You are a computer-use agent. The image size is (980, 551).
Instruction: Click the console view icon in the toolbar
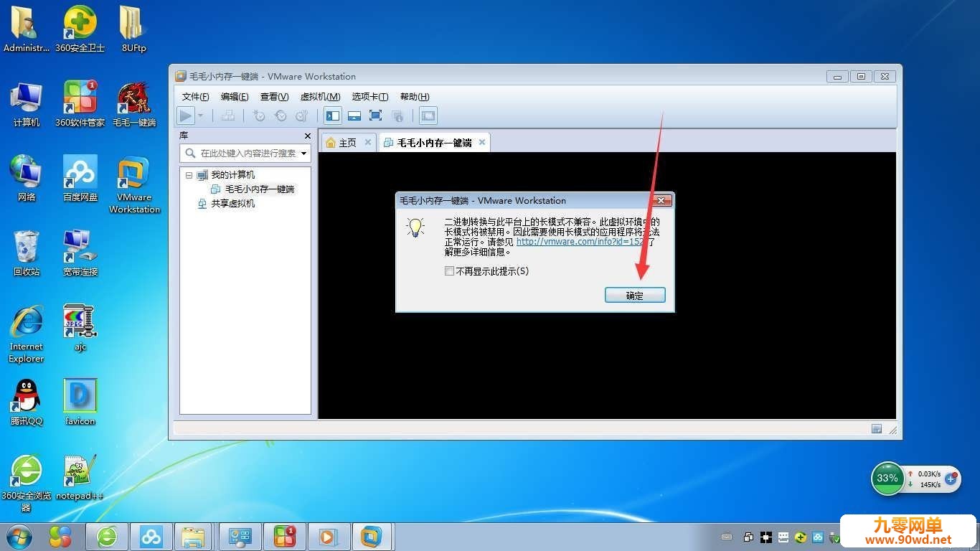click(x=428, y=116)
